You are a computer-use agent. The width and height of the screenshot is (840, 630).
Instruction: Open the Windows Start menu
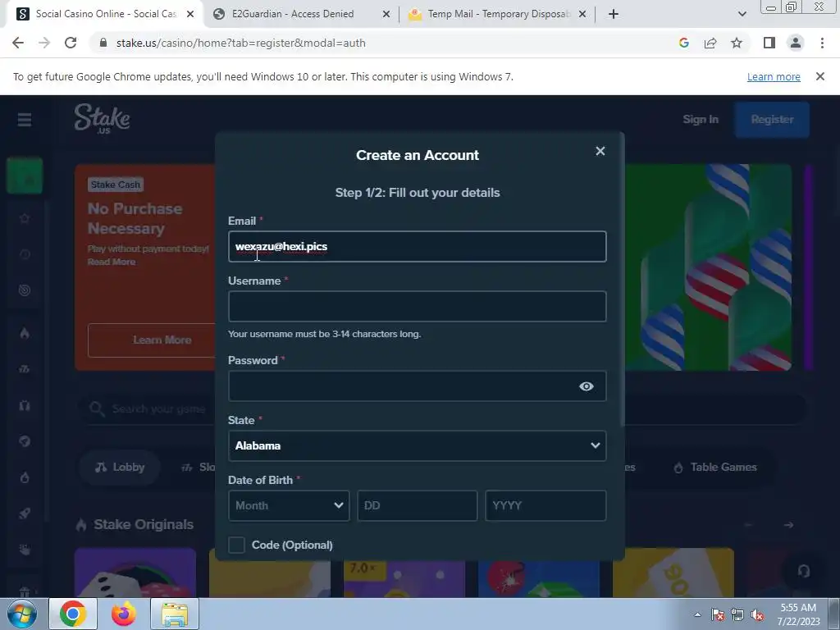click(21, 614)
